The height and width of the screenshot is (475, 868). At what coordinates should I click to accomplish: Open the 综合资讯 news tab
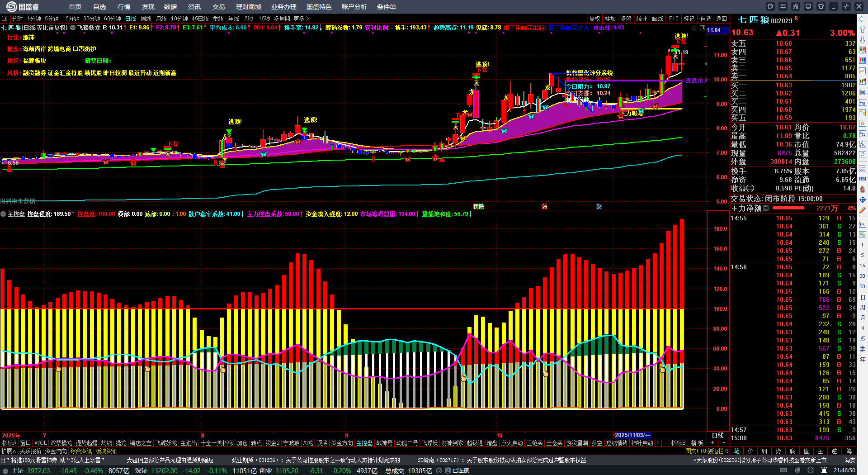point(81,451)
